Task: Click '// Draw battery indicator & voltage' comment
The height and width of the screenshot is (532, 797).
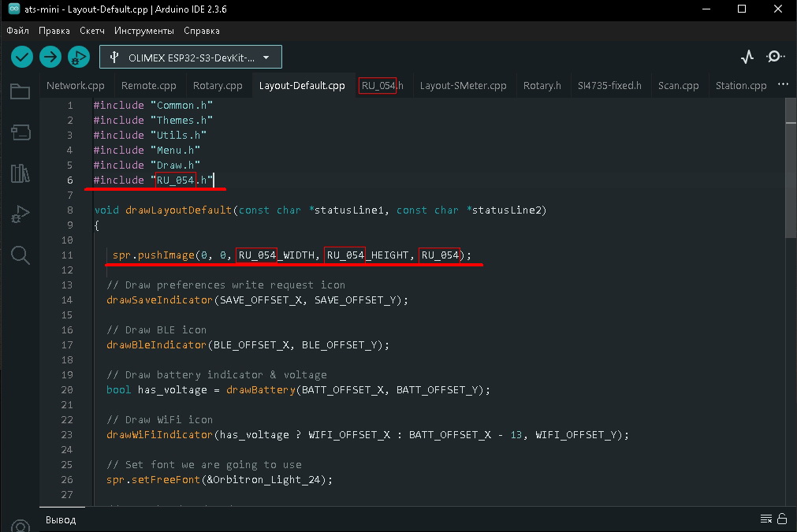Action: pyautogui.click(x=217, y=375)
